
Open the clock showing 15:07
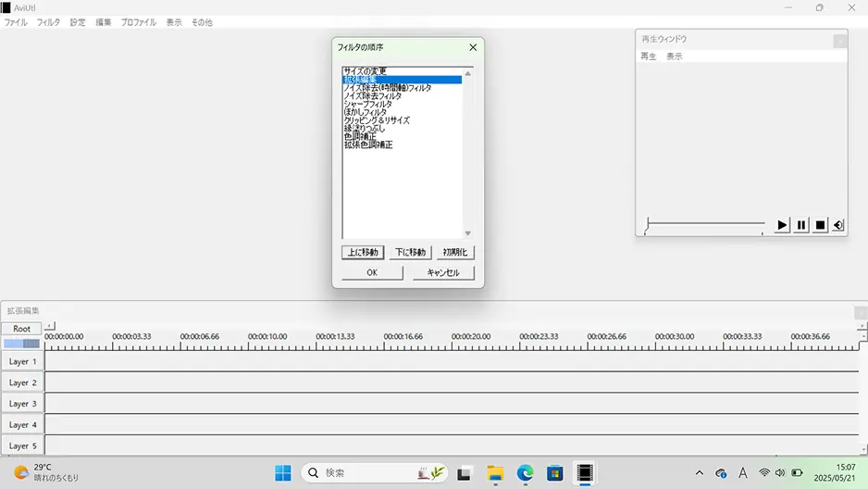pyautogui.click(x=835, y=472)
